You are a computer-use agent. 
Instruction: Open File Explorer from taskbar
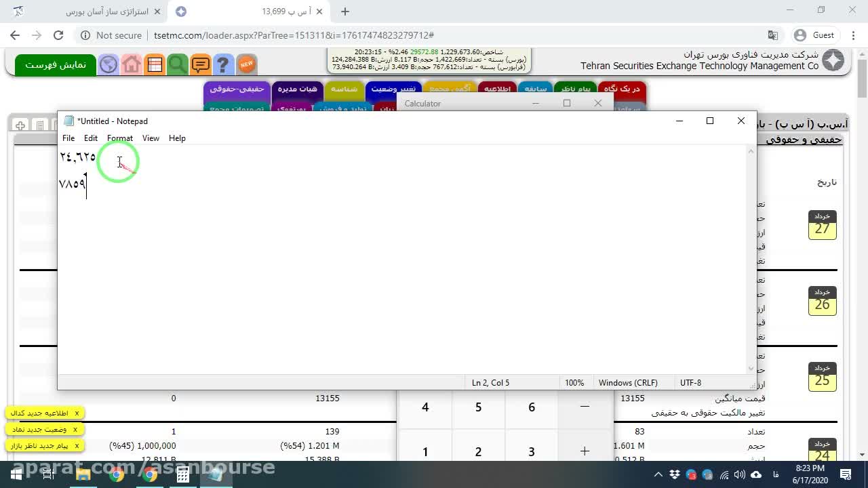83,474
